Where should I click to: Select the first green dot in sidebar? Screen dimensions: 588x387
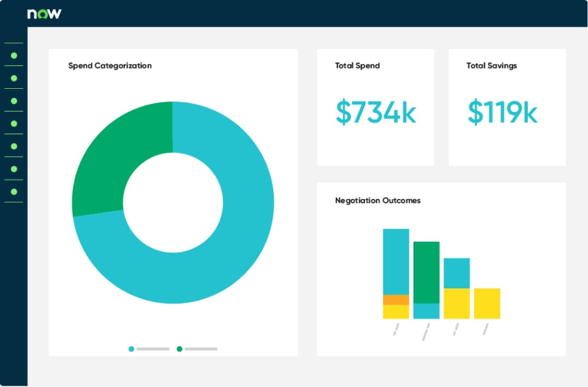pyautogui.click(x=14, y=56)
